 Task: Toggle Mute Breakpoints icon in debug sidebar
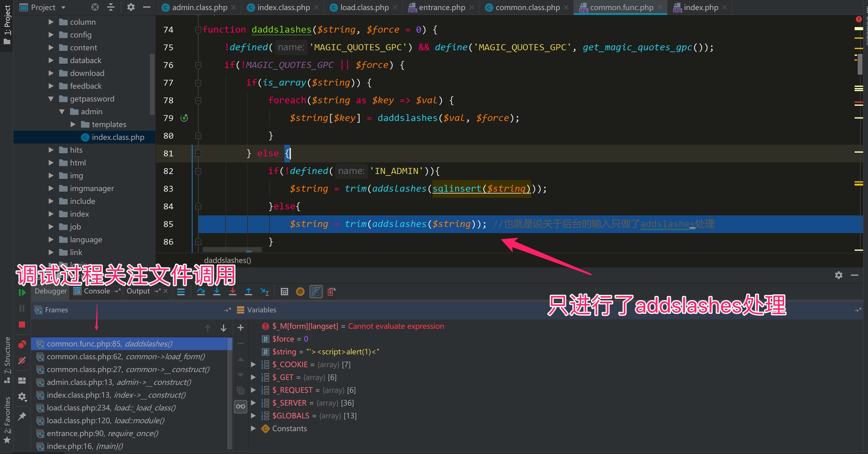pos(22,361)
